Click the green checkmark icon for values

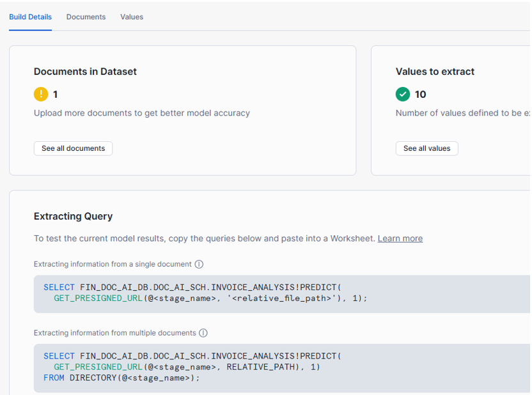click(x=403, y=95)
